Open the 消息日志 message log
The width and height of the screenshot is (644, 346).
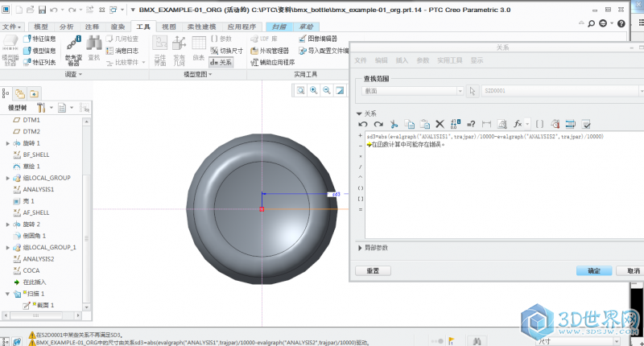pyautogui.click(x=122, y=51)
